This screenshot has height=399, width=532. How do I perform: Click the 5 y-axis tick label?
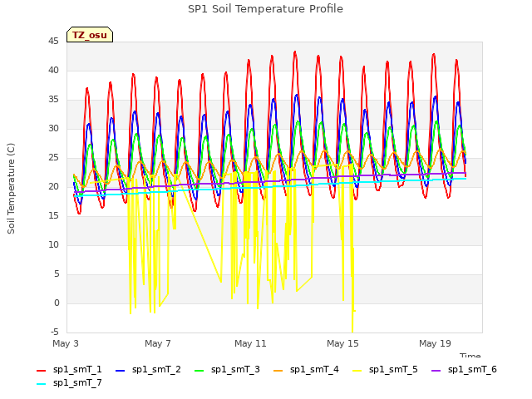57,273
